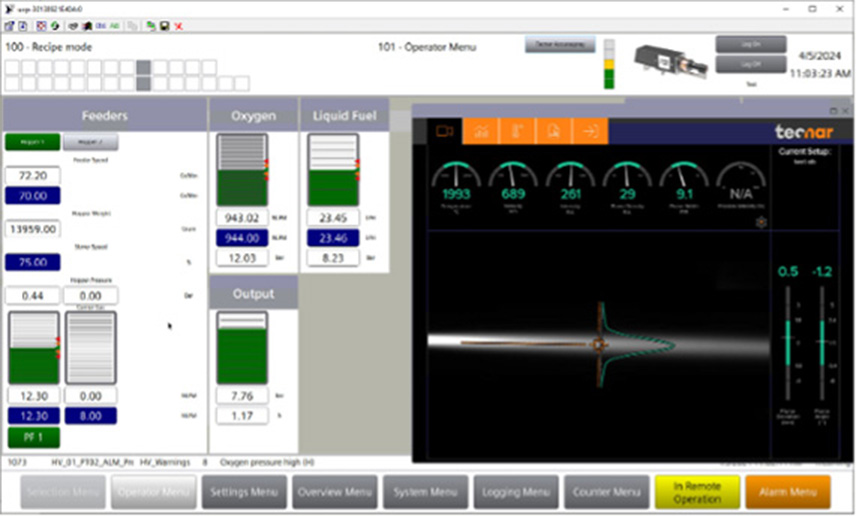Toggle the green PF 1 button

pos(32,437)
